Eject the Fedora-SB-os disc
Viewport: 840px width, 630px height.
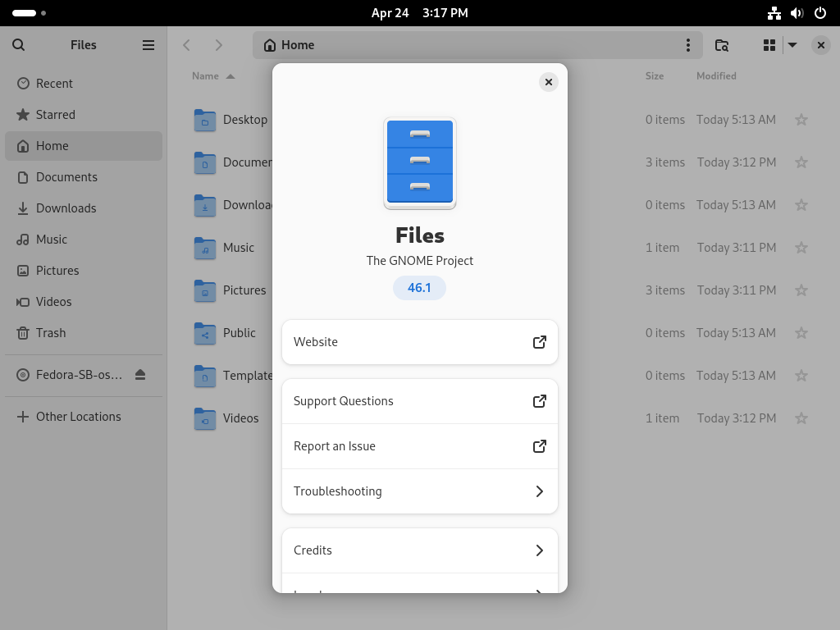coord(140,374)
